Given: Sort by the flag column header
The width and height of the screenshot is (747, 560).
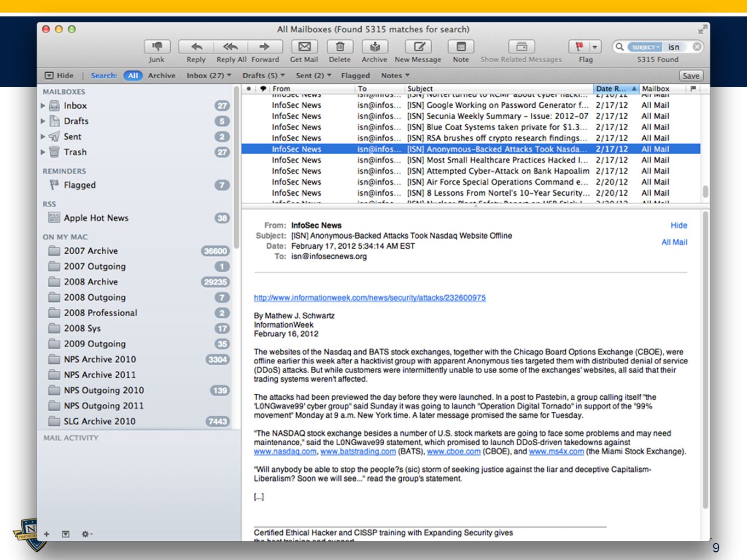Looking at the screenshot, I should [693, 89].
